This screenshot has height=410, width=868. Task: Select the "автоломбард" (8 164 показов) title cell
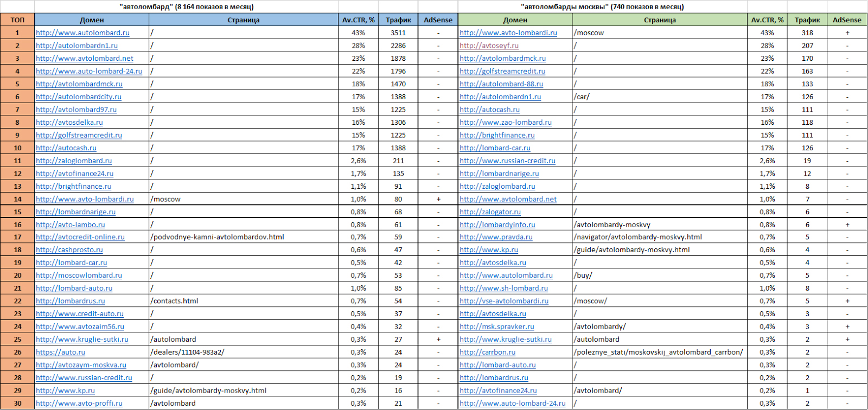(187, 7)
